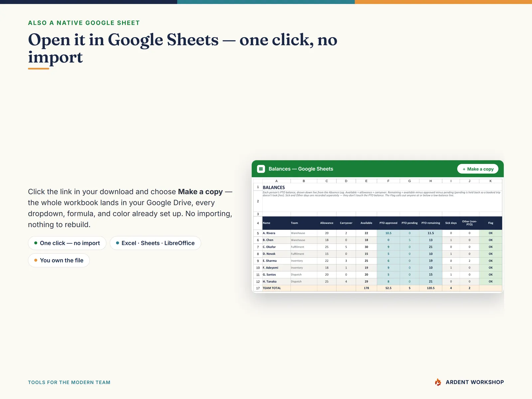Select the 'C. Okafor' name cell
This screenshot has height=399, width=532.
276,247
